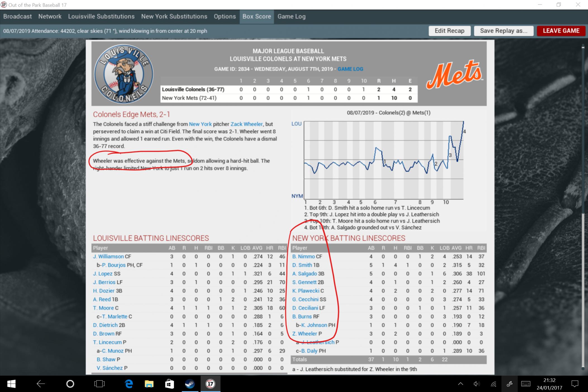This screenshot has width=588, height=392.
Task: Click the Network menu item
Action: [x=49, y=16]
